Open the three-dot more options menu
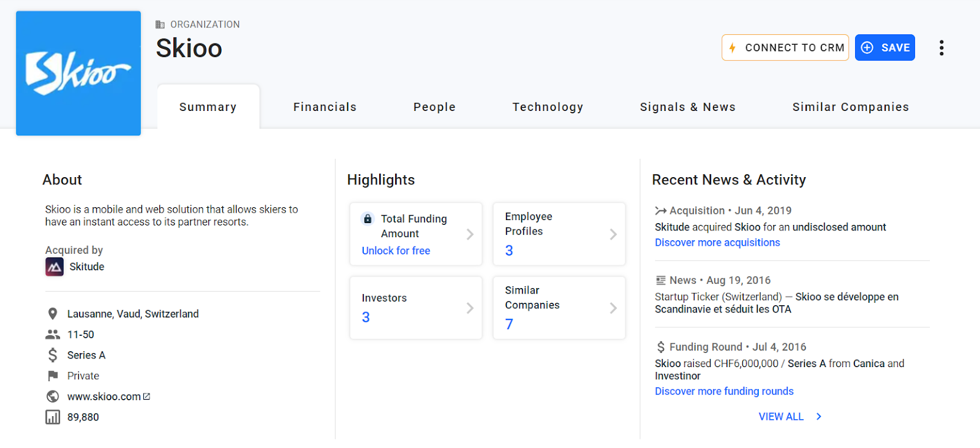 (941, 48)
